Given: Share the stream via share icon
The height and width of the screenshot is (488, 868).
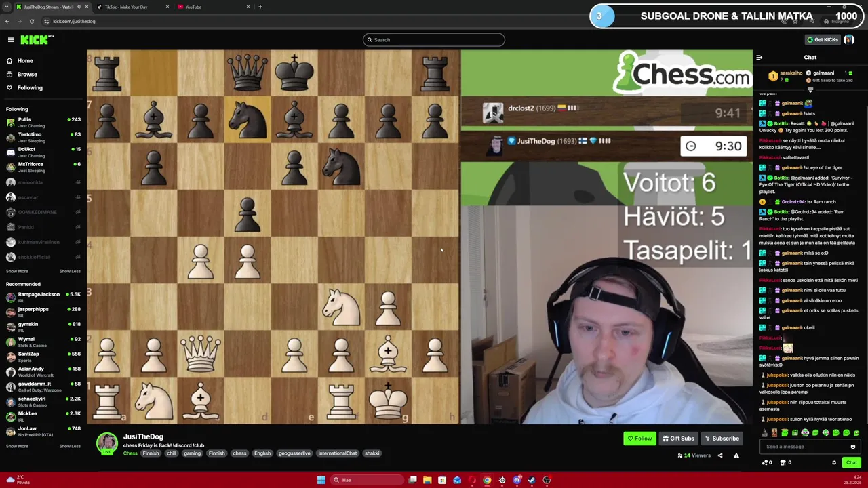Looking at the screenshot, I should pos(720,455).
